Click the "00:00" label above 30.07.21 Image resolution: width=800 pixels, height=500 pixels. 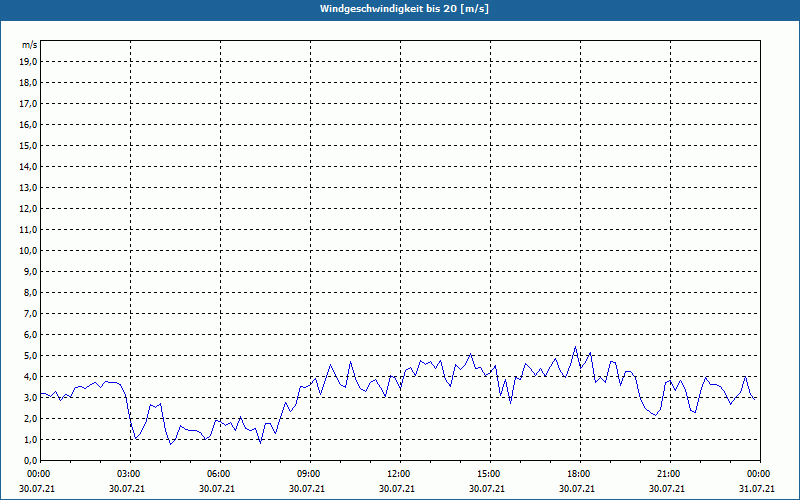coord(37,474)
